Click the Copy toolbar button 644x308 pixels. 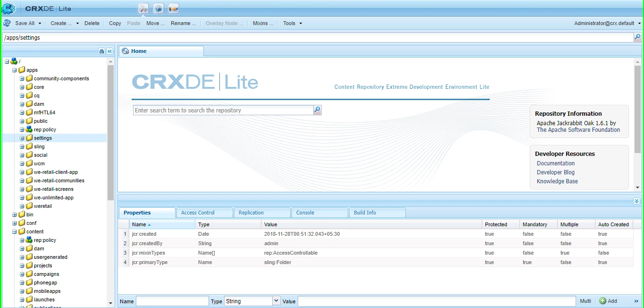[115, 23]
